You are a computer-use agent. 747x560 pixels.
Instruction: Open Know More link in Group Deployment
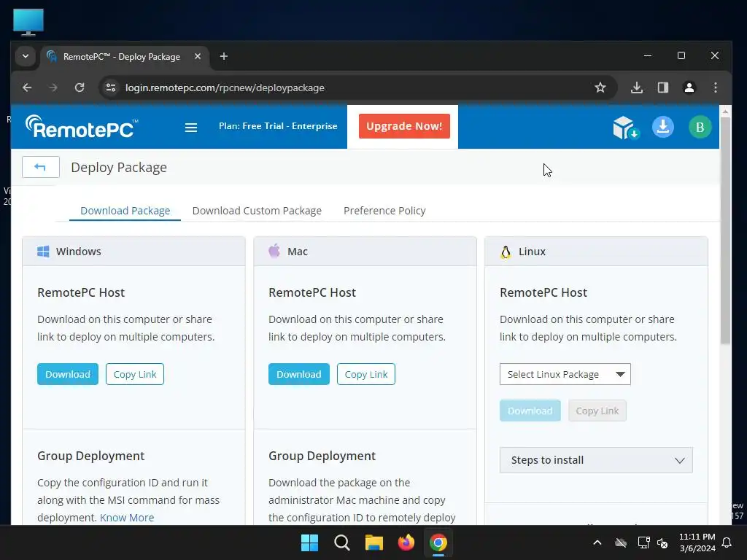[127, 518]
